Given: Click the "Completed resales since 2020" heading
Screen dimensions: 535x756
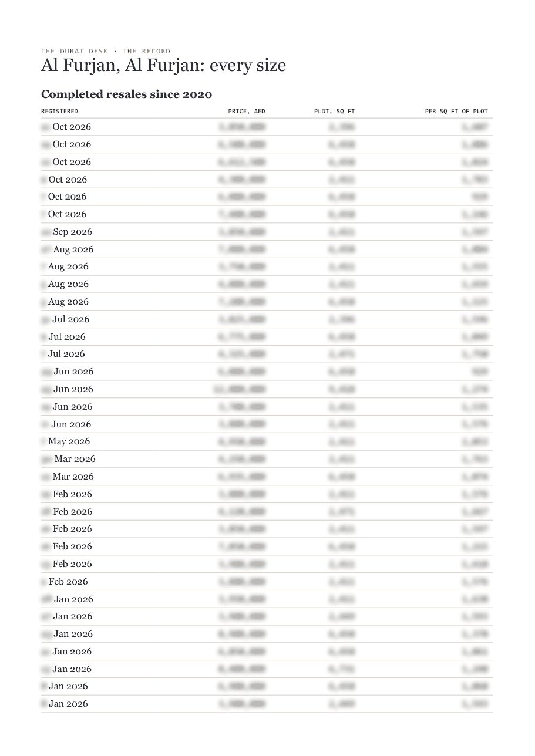Looking at the screenshot, I should (x=126, y=94).
